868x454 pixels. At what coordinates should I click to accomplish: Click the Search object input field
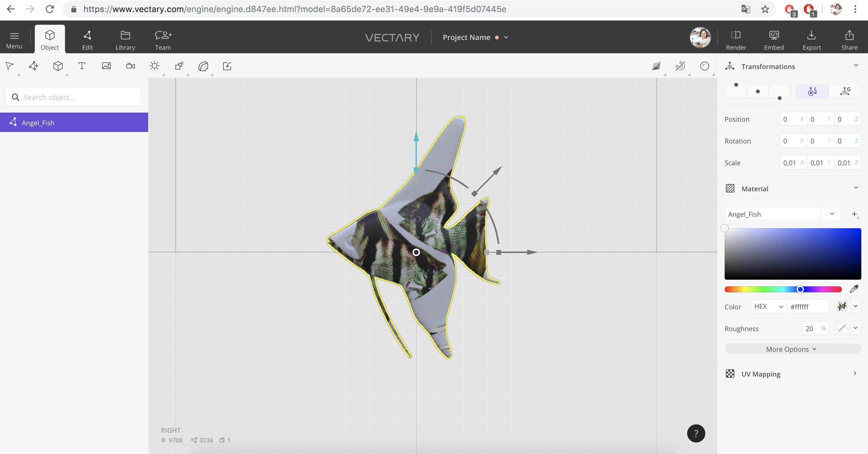point(73,97)
